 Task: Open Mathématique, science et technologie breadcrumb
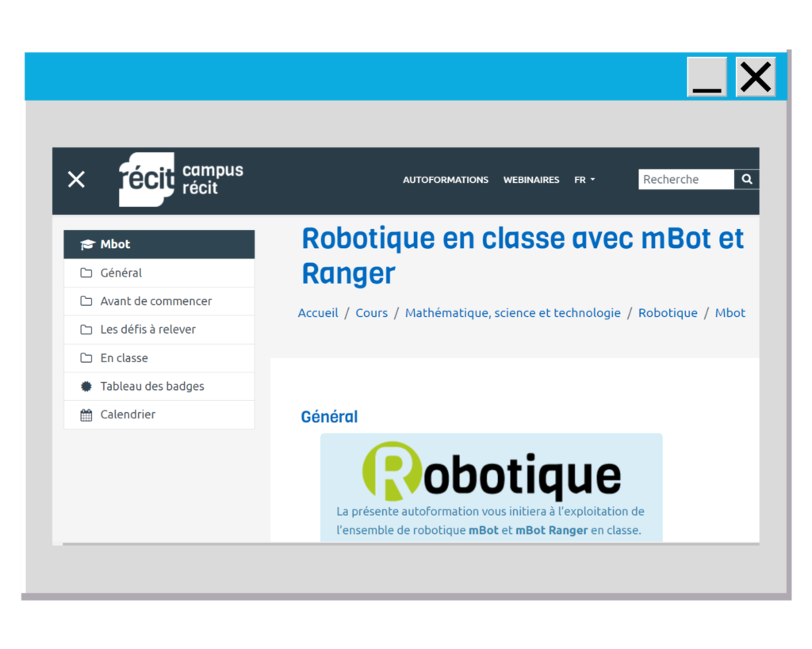click(512, 313)
